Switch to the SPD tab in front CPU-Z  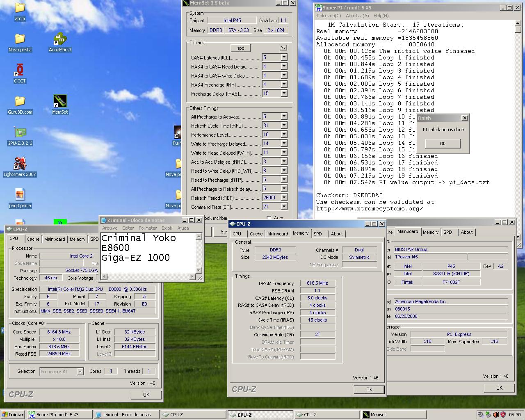[x=318, y=234]
